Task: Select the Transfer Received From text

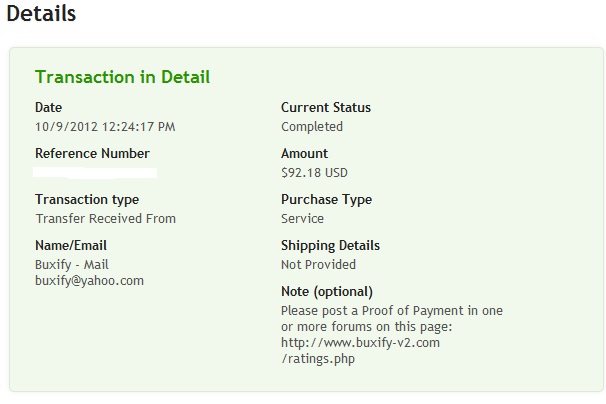Action: click(x=105, y=218)
